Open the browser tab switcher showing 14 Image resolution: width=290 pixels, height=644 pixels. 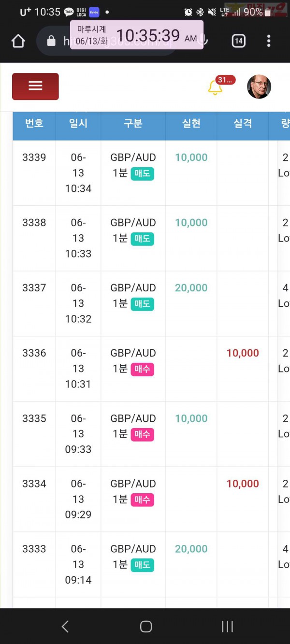[x=238, y=41]
